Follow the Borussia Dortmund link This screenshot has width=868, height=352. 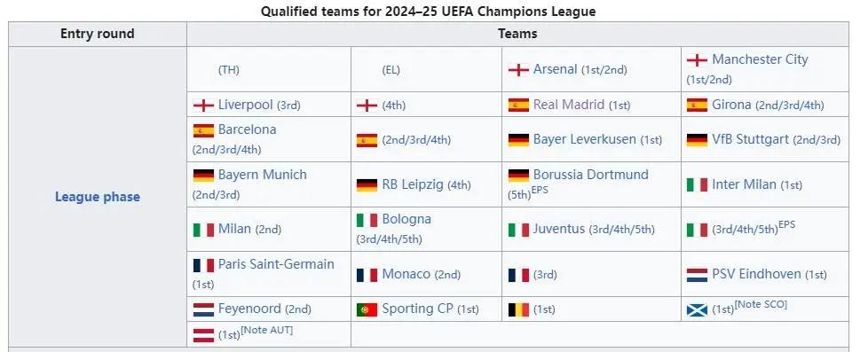pos(591,175)
